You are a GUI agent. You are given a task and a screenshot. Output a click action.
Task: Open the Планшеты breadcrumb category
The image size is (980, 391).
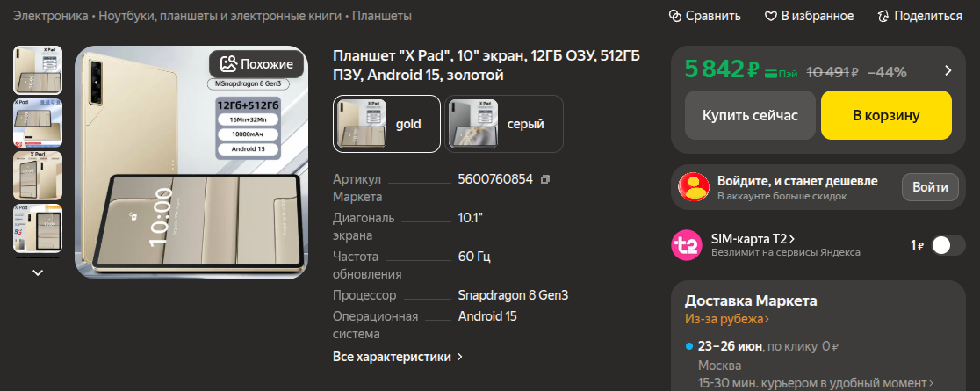coord(382,17)
